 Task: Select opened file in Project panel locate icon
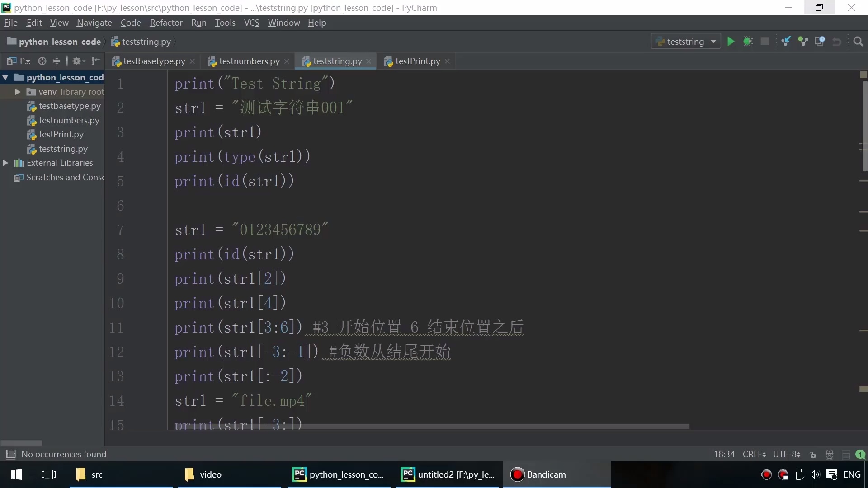42,61
